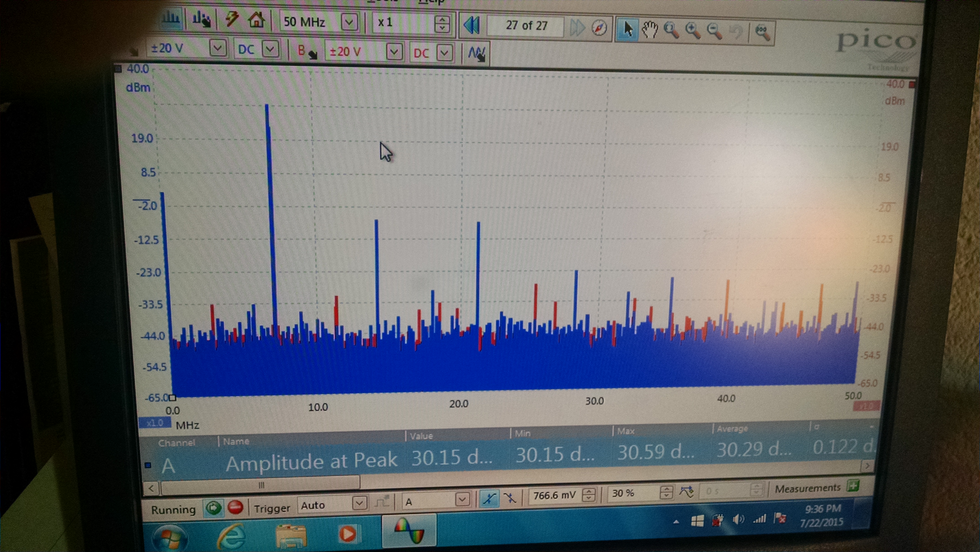Click the home auto-setup icon

tap(256, 20)
